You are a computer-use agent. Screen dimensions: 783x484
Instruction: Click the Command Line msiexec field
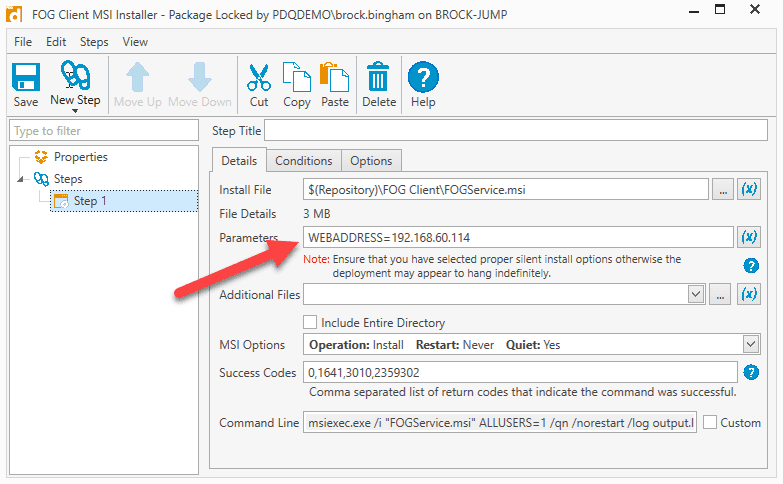pyautogui.click(x=500, y=423)
